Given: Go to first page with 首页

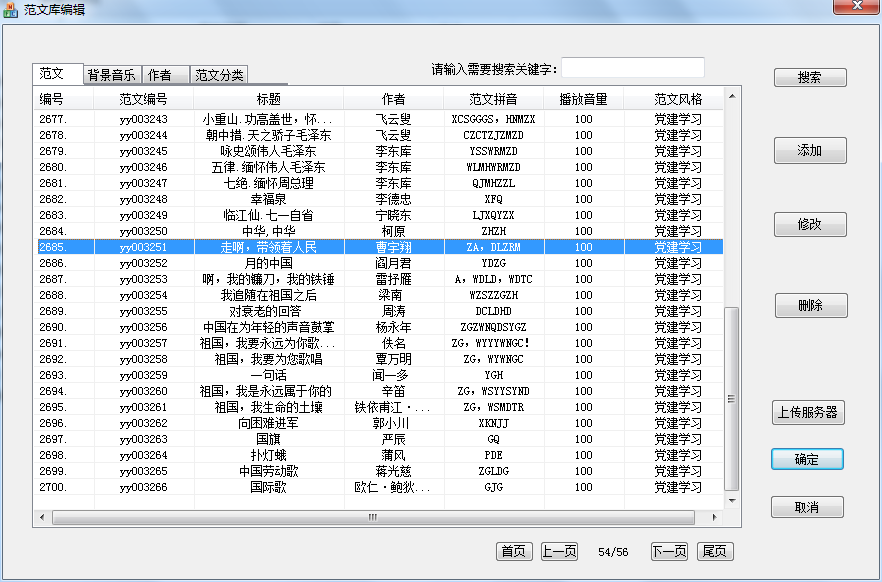Looking at the screenshot, I should (x=514, y=551).
